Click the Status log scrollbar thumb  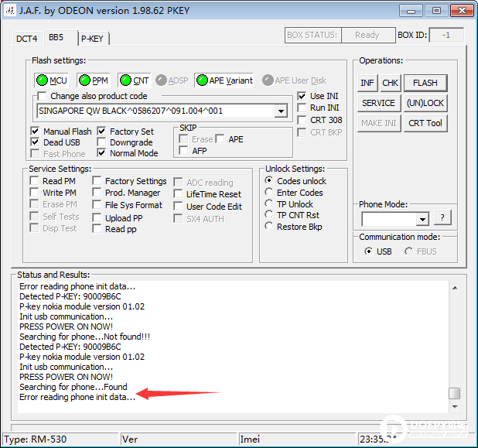(x=455, y=393)
